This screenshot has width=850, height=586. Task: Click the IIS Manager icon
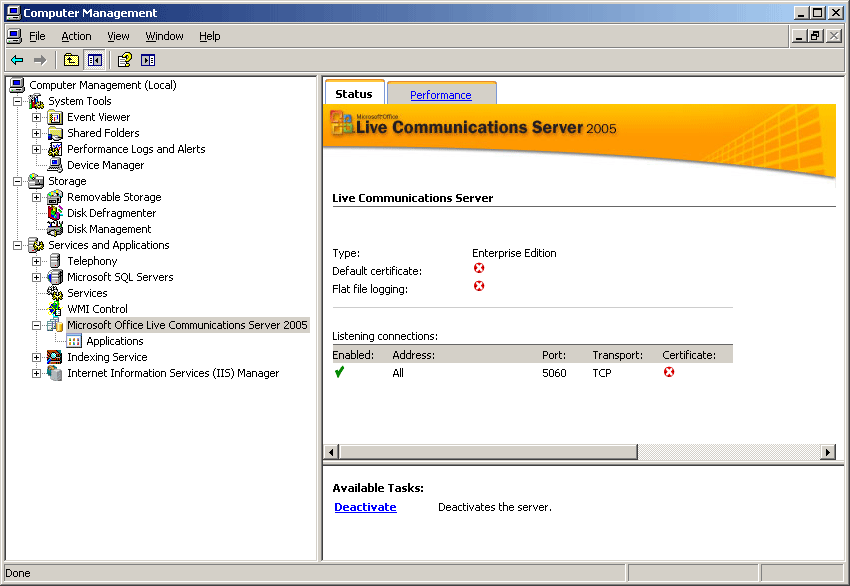point(55,373)
